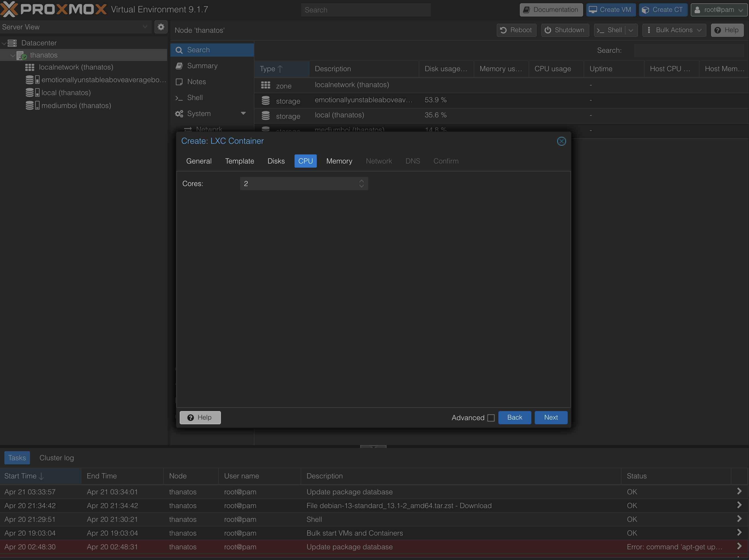Viewport: 749px width, 560px height.
Task: Click the Create CT button
Action: pyautogui.click(x=663, y=10)
